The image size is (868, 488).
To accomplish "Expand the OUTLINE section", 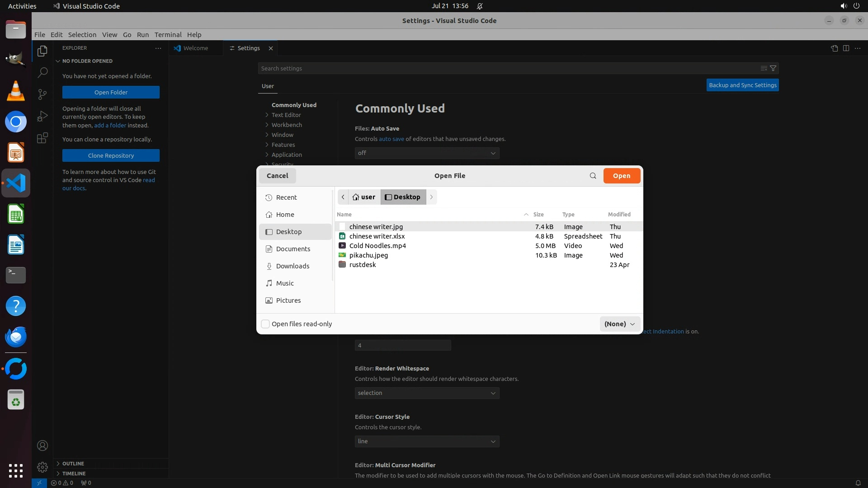I will tap(73, 464).
